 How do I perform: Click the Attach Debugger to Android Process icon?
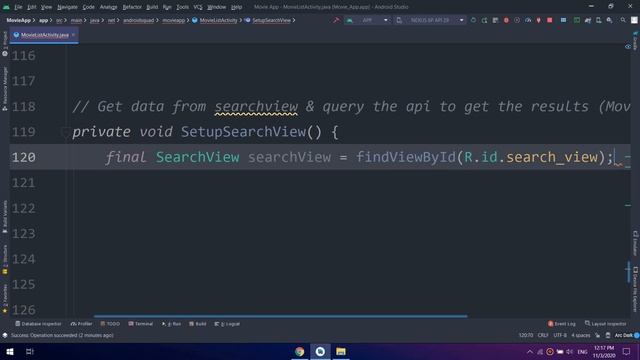click(x=539, y=20)
